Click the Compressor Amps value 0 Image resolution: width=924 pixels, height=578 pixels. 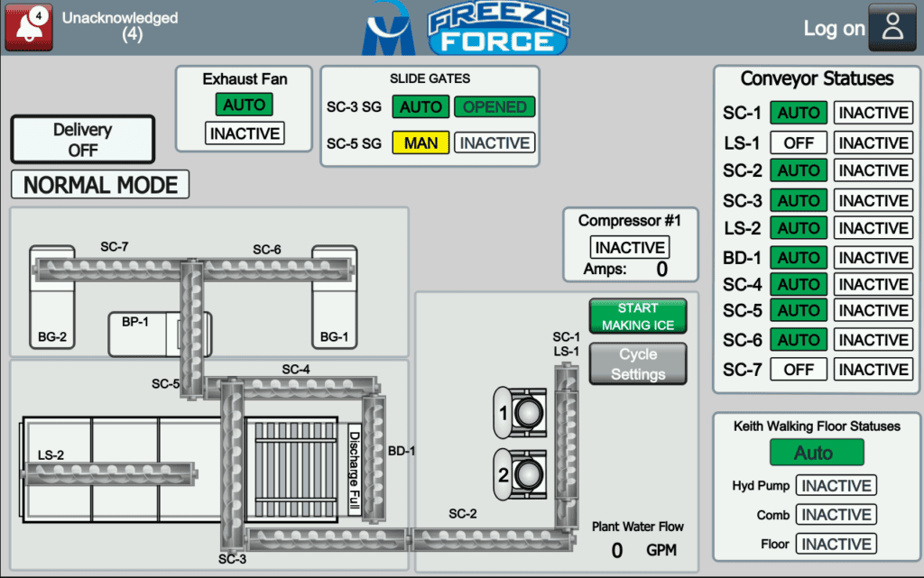click(x=661, y=270)
